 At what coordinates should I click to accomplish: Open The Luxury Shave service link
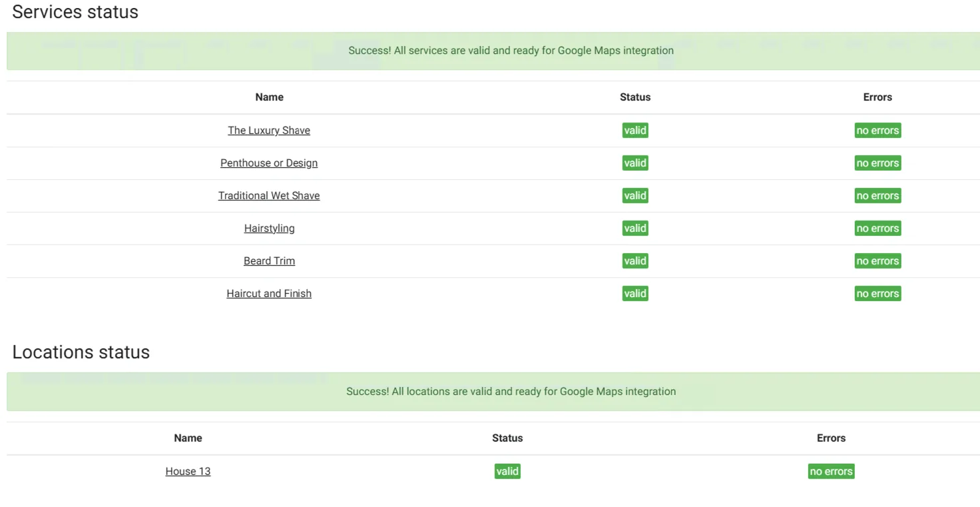tap(269, 131)
